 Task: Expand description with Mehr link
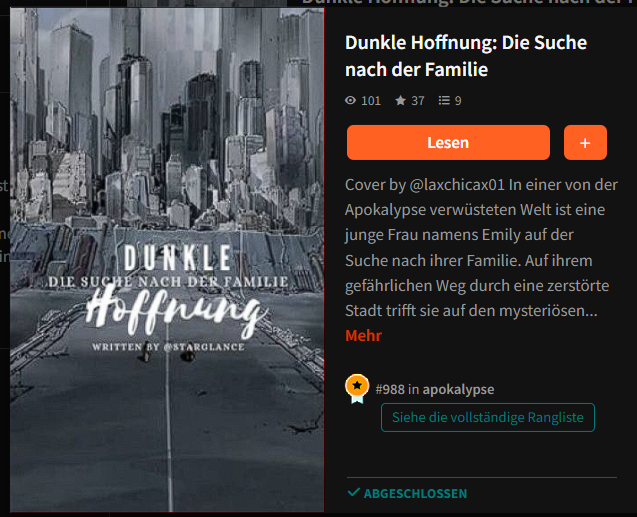[x=363, y=336]
